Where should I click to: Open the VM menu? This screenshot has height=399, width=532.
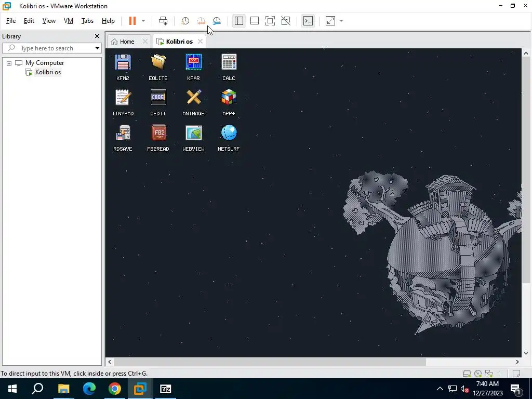pos(69,21)
